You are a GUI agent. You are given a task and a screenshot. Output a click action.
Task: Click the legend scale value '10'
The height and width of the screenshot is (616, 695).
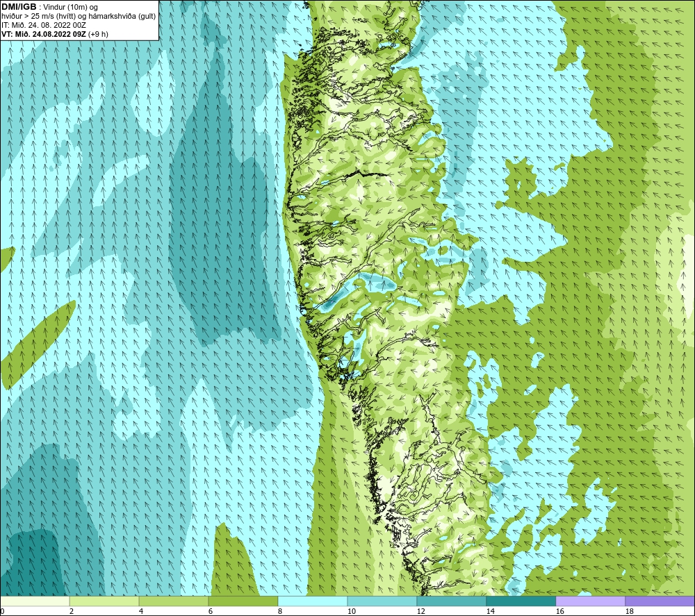351,611
